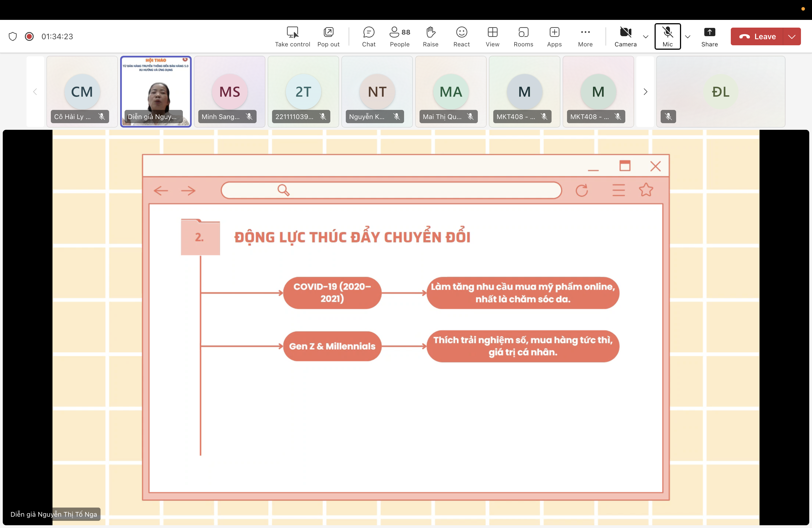Click the shield privacy icon
812x528 pixels.
click(x=13, y=36)
